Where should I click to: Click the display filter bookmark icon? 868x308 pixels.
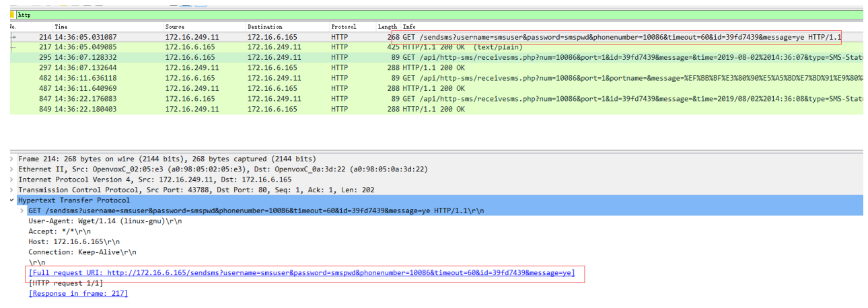pos(13,15)
